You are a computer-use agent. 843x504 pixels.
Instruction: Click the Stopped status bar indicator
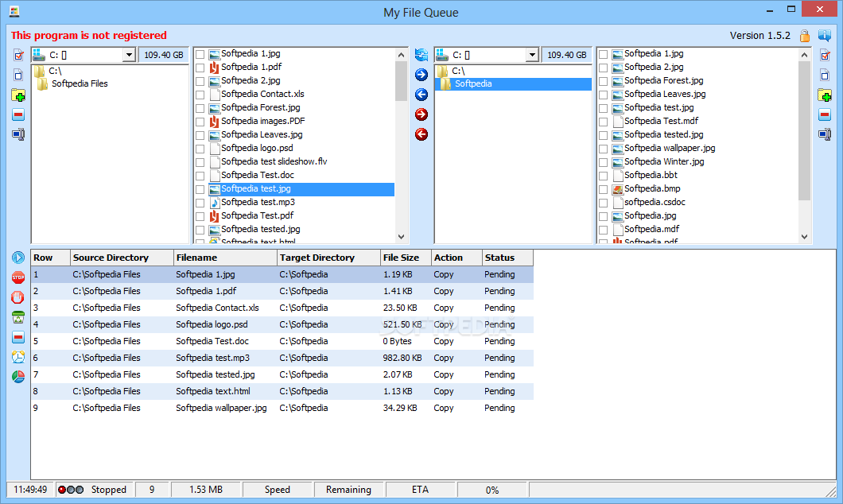[94, 490]
